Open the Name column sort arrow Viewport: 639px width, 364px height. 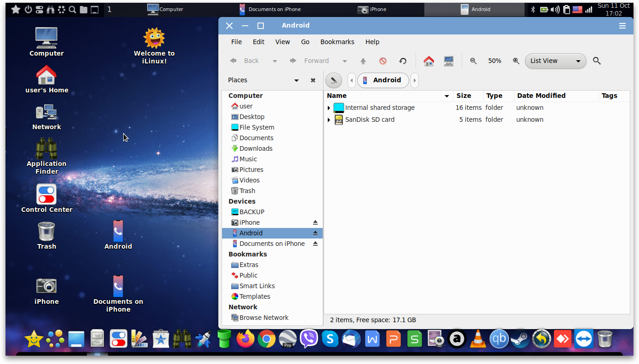pos(447,96)
